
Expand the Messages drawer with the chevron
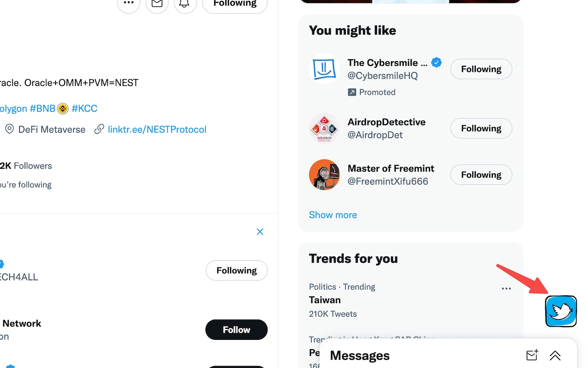(x=555, y=355)
